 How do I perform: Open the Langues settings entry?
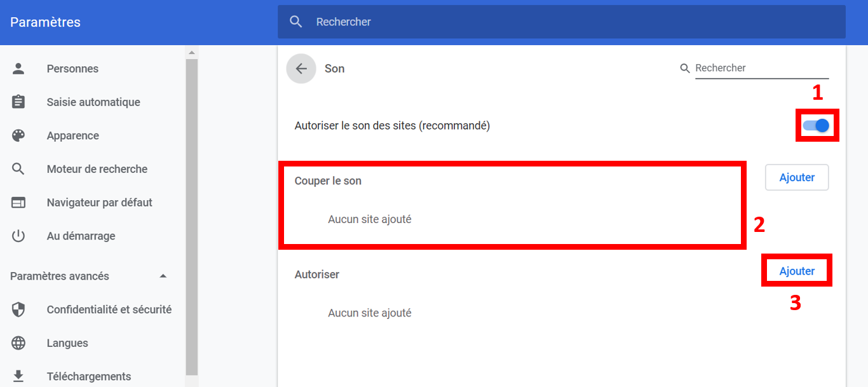click(x=67, y=343)
